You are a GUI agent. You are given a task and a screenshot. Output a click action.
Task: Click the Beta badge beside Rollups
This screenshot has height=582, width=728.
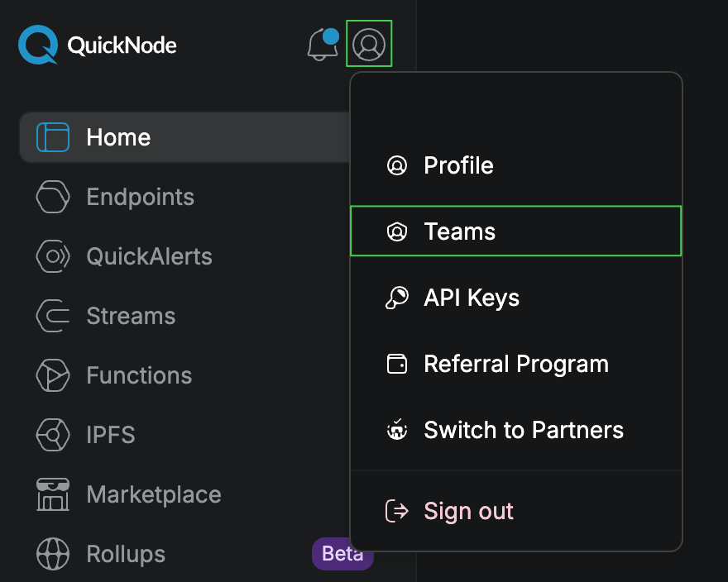tap(342, 554)
